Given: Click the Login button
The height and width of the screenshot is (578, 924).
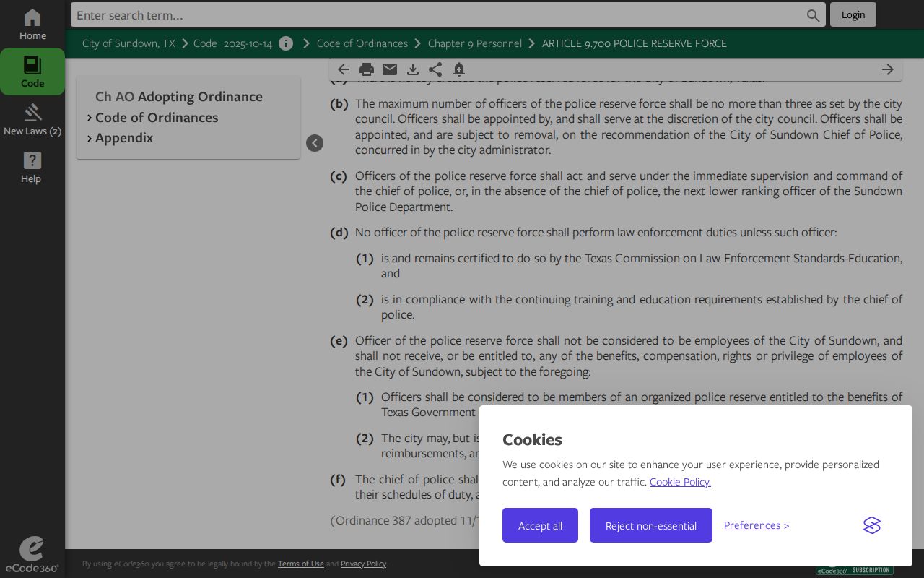Looking at the screenshot, I should tap(853, 14).
